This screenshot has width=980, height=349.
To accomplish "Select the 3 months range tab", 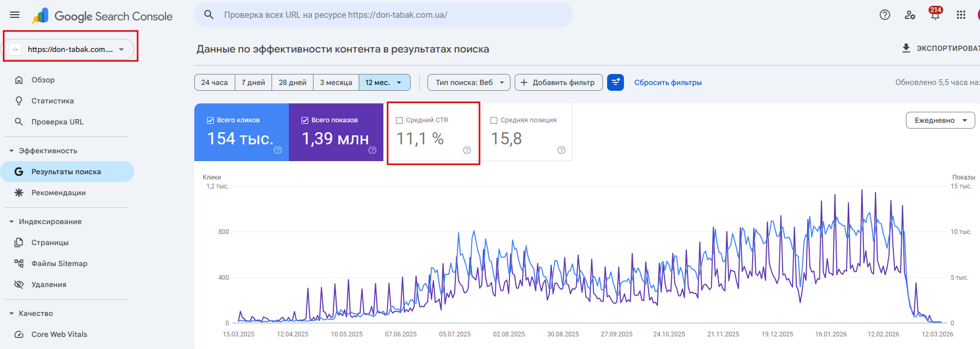I will (x=336, y=82).
